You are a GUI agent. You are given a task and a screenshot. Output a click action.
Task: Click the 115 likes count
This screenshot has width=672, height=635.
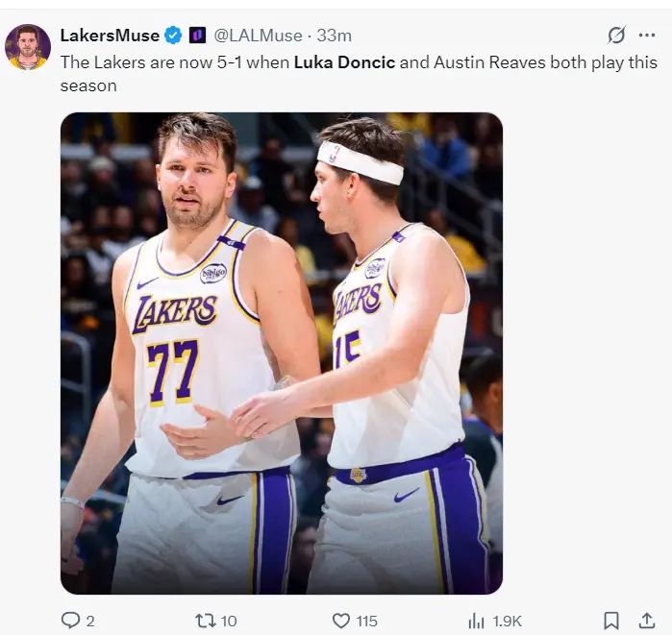click(x=366, y=622)
